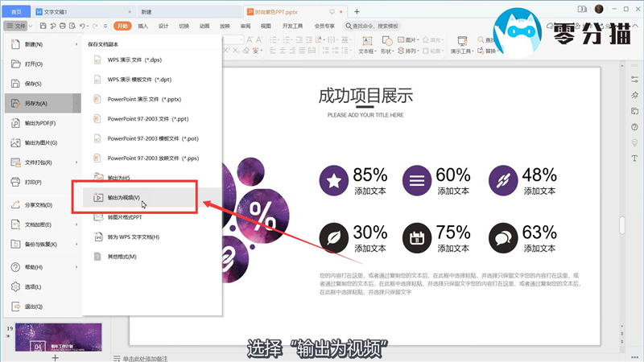Click the 退出(Q) exit icon
644x362 pixels.
pos(14,306)
